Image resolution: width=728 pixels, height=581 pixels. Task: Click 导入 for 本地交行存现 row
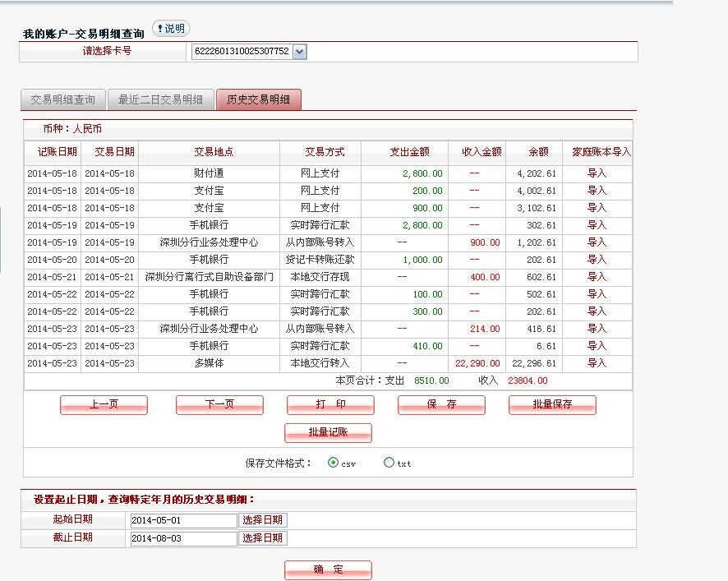tap(597, 277)
